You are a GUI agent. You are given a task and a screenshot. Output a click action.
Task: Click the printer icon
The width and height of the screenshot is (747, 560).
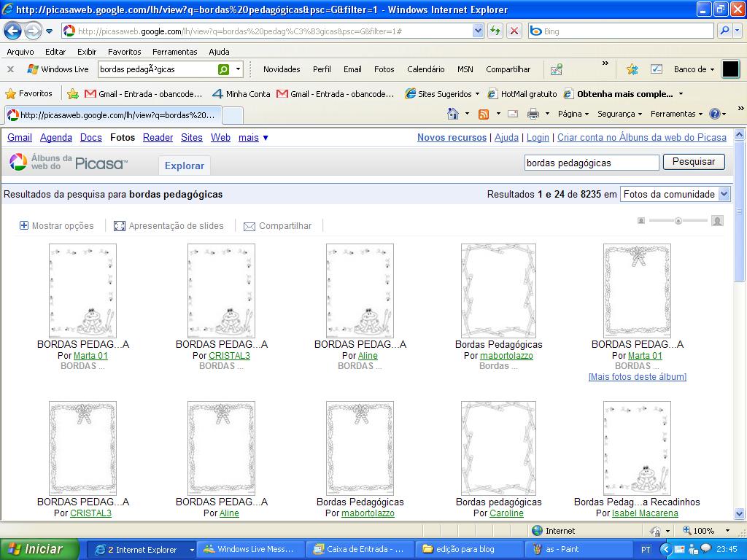[x=533, y=114]
